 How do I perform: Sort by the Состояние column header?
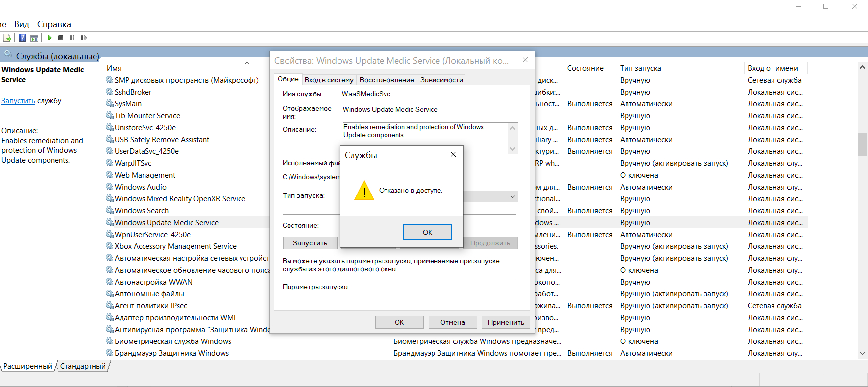pyautogui.click(x=585, y=68)
